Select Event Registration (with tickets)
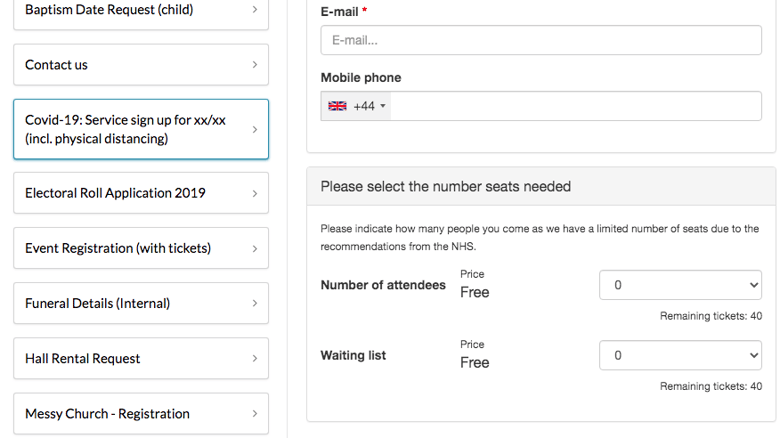780x438 pixels. (x=141, y=248)
